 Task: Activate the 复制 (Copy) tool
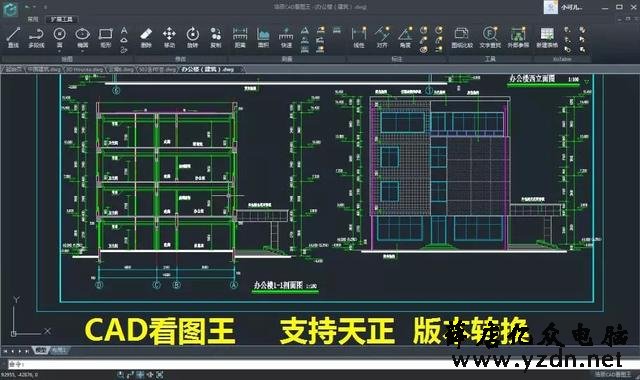216,38
